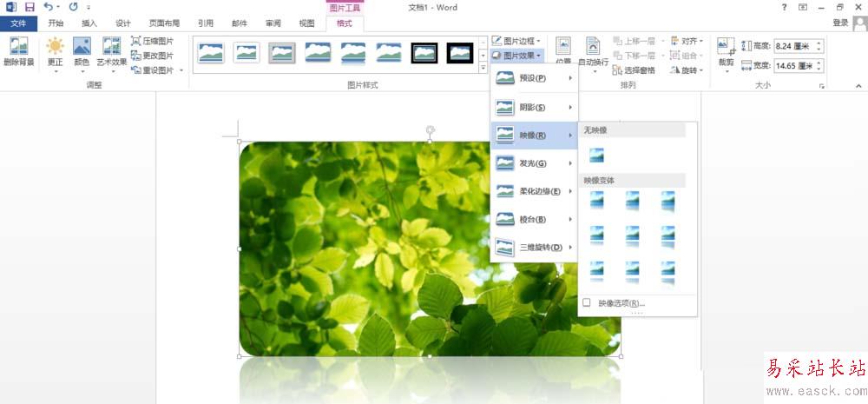
Task: Click the 删除背景 (Remove Background) icon
Action: coord(18,47)
